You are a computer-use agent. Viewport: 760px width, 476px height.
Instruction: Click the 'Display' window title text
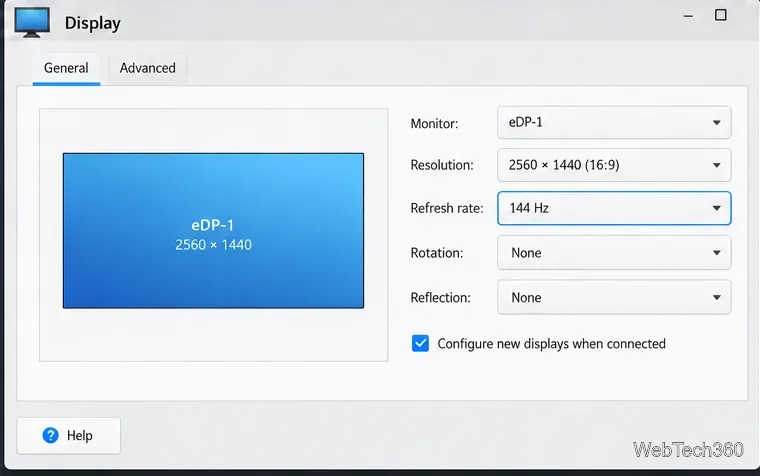pos(93,23)
